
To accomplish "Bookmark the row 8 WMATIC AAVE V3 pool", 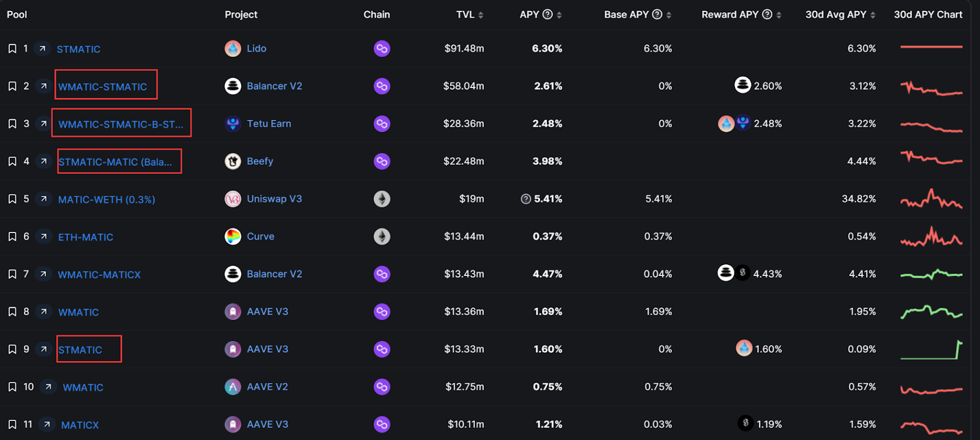I will [x=12, y=311].
